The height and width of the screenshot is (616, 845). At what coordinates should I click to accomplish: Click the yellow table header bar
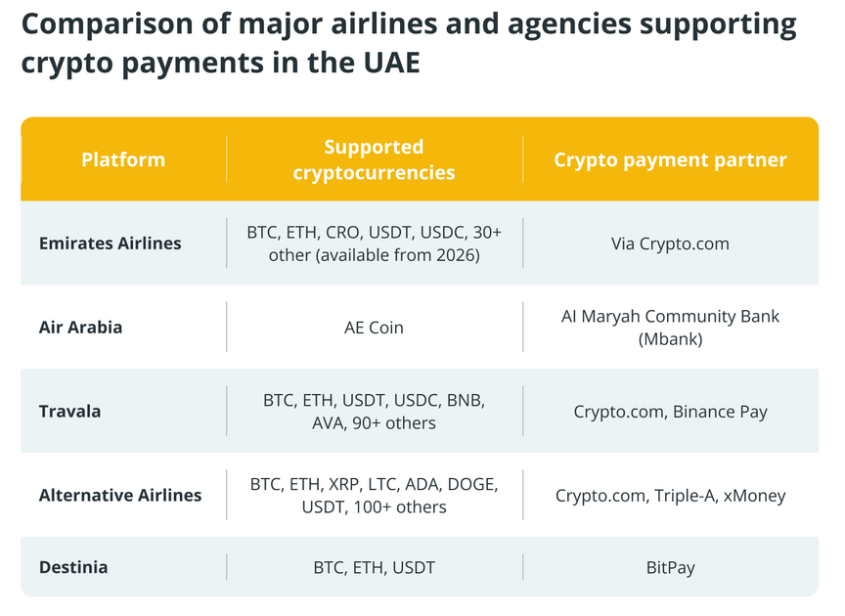point(420,159)
